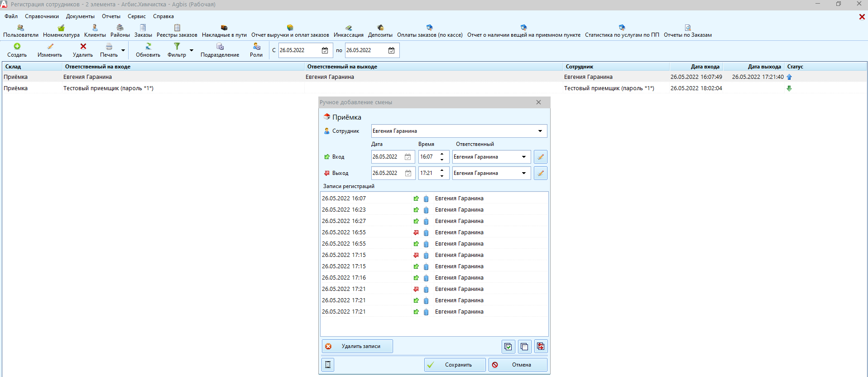Open the Районы section
The image size is (868, 377).
point(120,31)
